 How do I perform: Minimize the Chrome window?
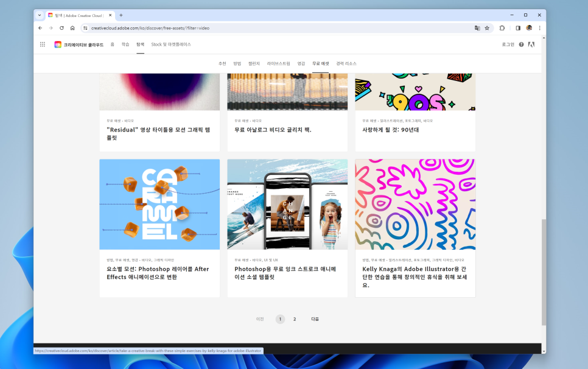tap(512, 15)
